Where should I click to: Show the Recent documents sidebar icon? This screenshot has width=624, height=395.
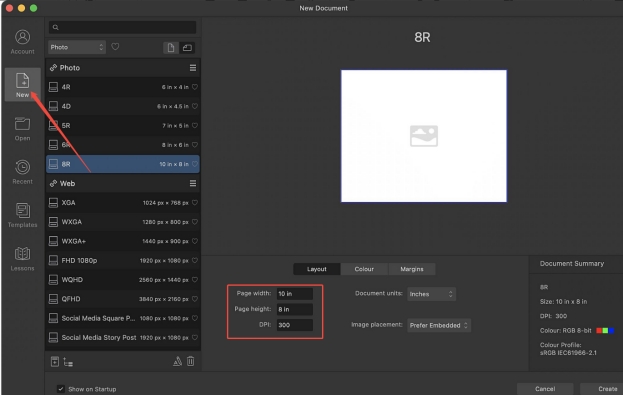point(22,172)
